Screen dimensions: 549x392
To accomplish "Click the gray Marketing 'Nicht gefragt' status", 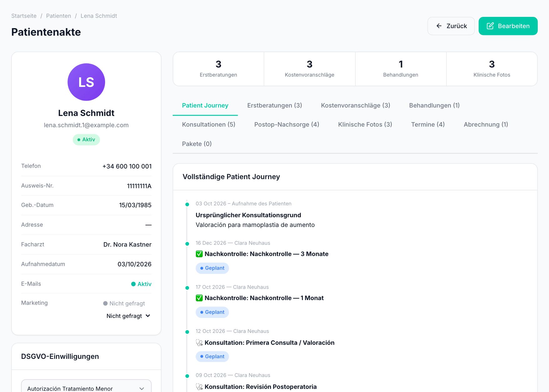I will (124, 303).
